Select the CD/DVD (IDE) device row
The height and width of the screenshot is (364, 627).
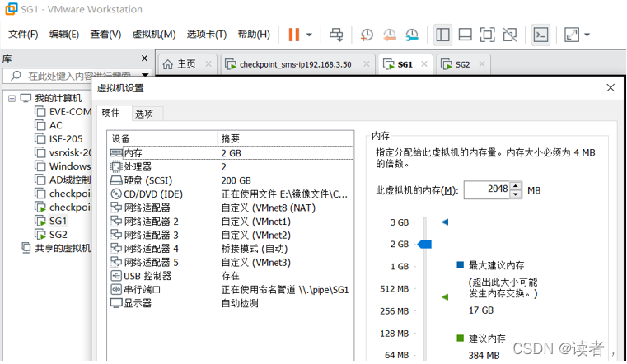point(231,194)
